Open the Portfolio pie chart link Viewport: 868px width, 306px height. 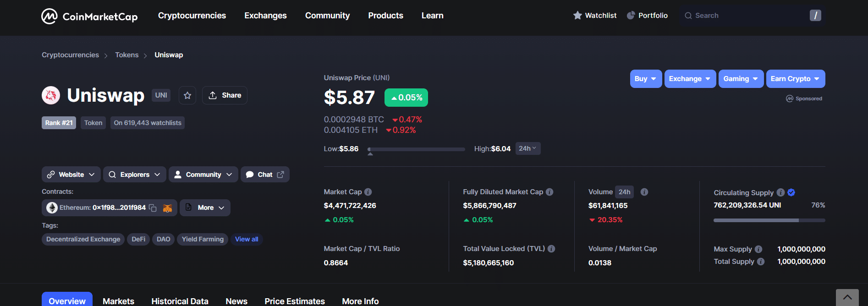(x=647, y=16)
